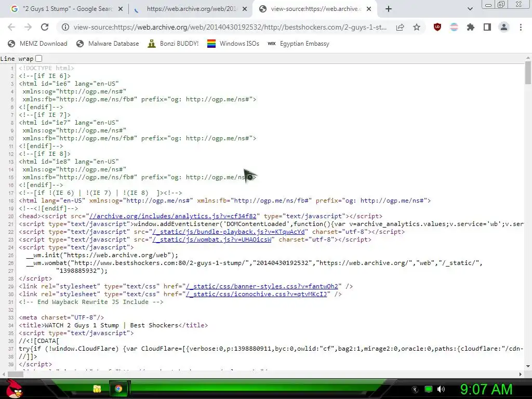This screenshot has height=399, width=532.
Task: Click the "End Wayback Rewrite JS Include" comment
Action: [x=91, y=302]
